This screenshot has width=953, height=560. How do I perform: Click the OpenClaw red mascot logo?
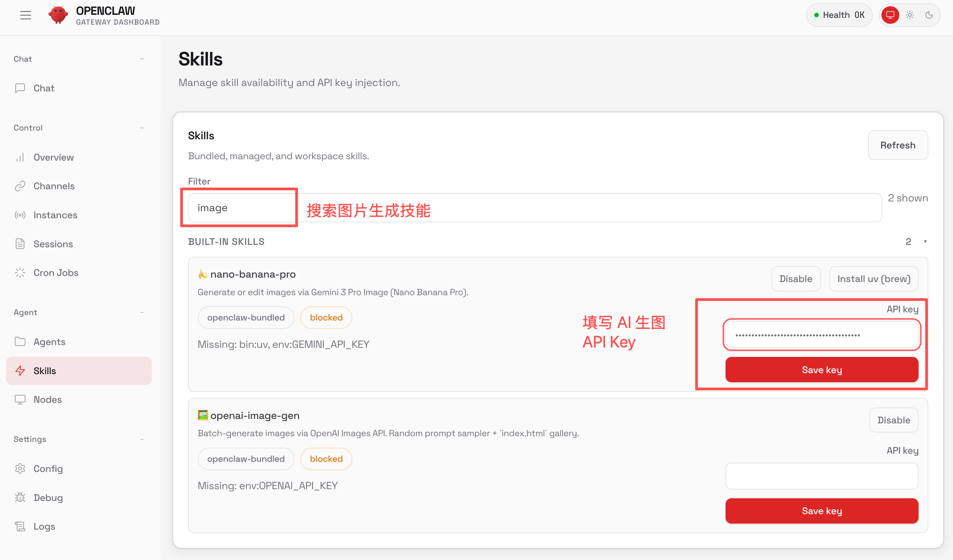(58, 15)
